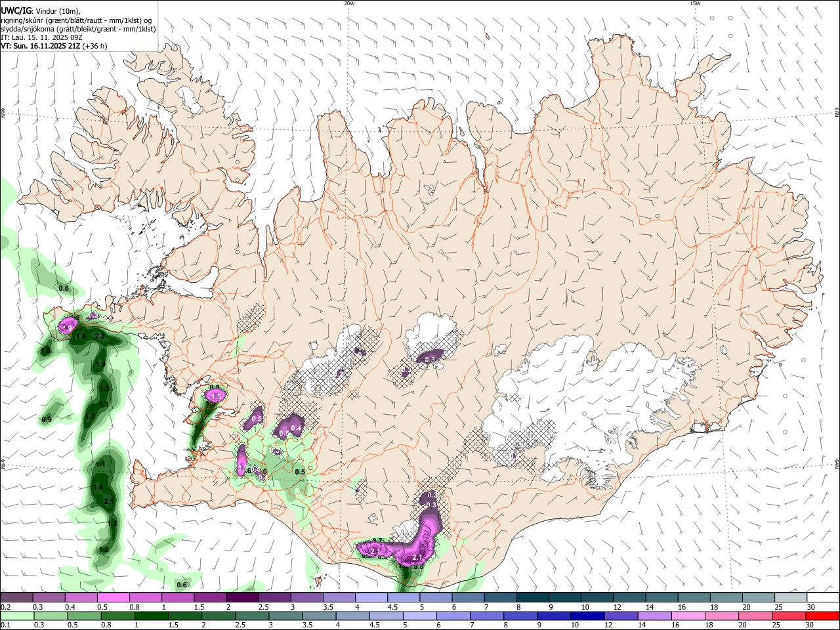This screenshot has height=630, width=840.
Task: Click the bright red final swatch on the lower scale
Action: click(823, 616)
